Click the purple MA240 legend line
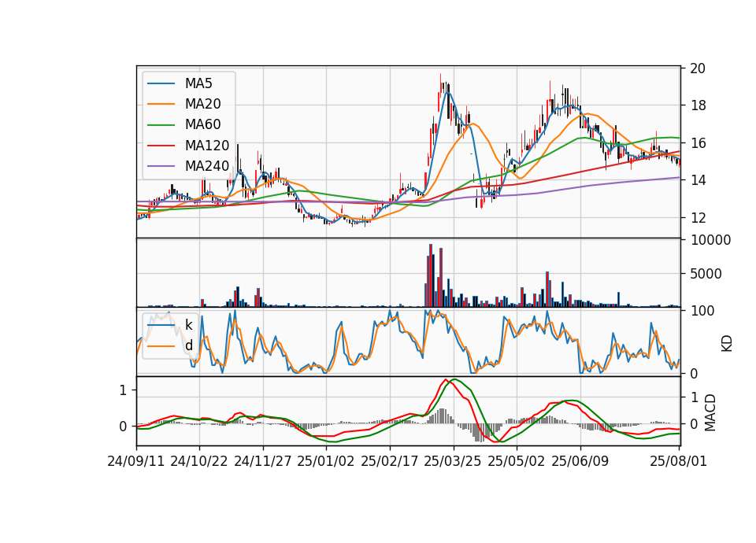The height and width of the screenshot is (543, 756). click(161, 166)
